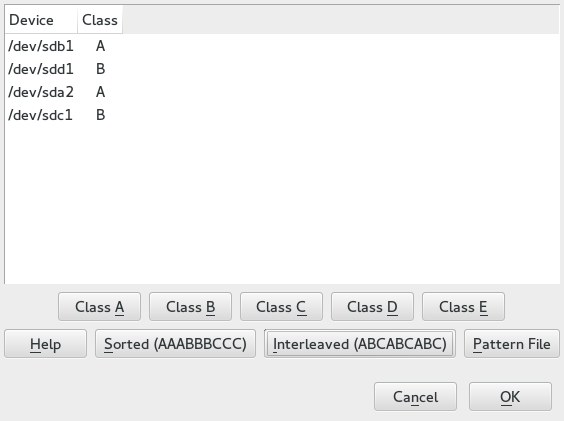The height and width of the screenshot is (421, 564).
Task: Confirm with the OK button
Action: (x=510, y=397)
